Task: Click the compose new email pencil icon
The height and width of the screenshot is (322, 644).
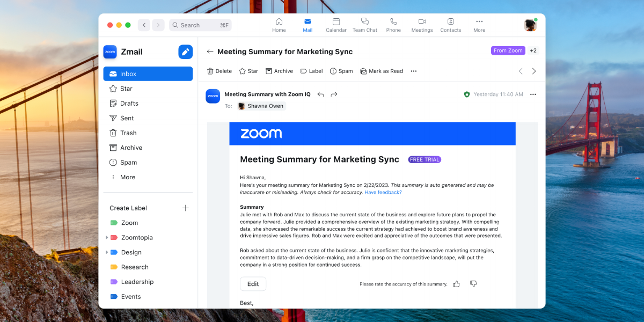Action: click(x=185, y=52)
